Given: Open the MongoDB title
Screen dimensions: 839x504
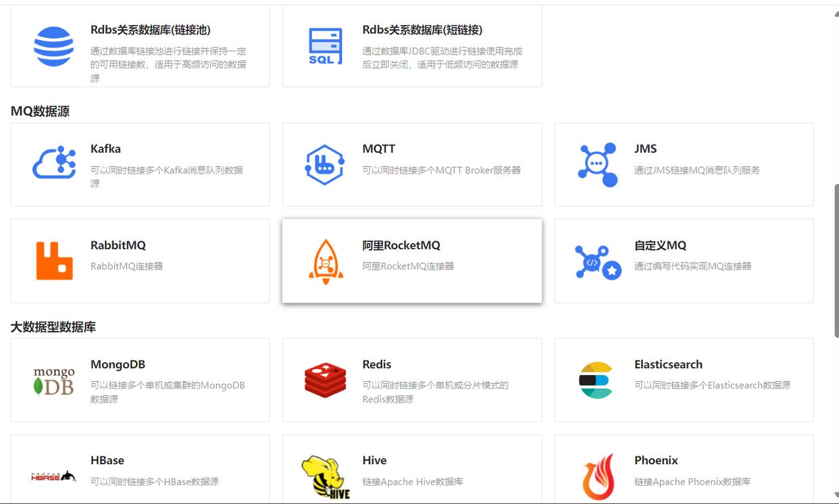Looking at the screenshot, I should 118,364.
